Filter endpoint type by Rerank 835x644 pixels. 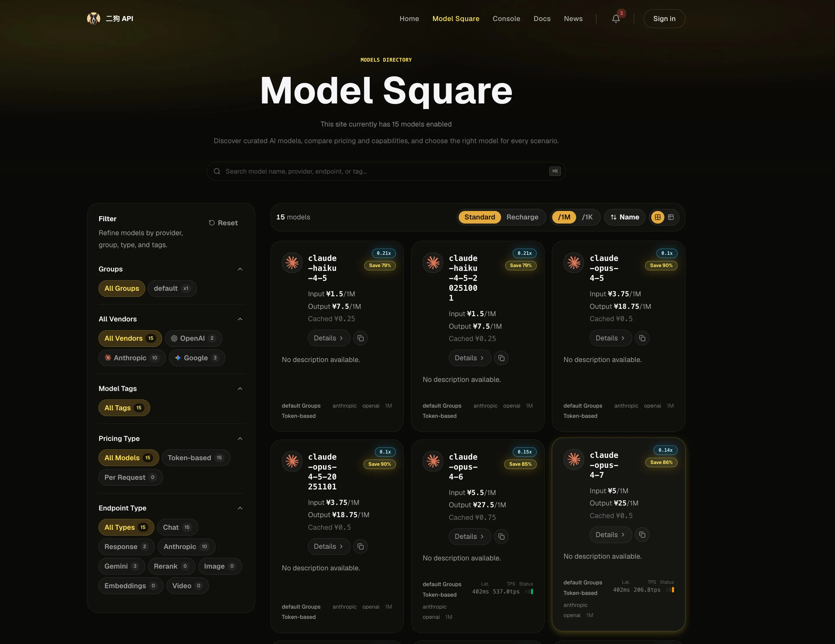pos(172,566)
